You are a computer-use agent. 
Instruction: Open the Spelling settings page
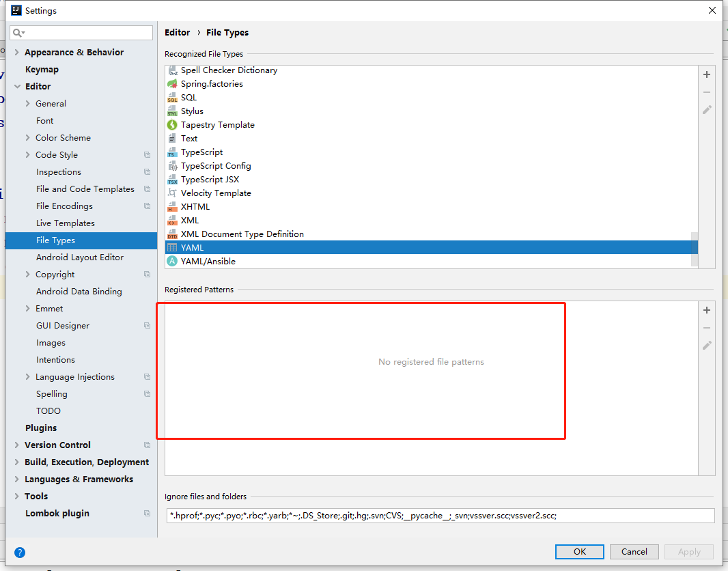click(x=51, y=394)
